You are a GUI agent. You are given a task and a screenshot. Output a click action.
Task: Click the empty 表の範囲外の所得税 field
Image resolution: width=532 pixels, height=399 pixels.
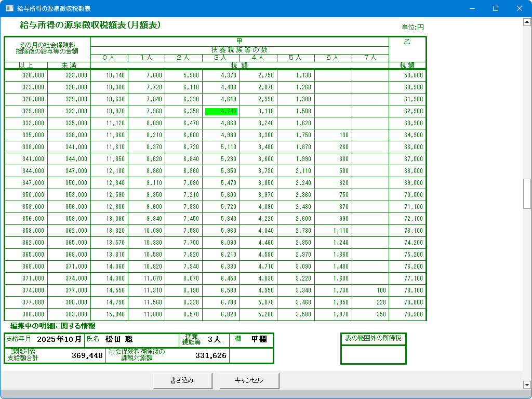click(373, 354)
